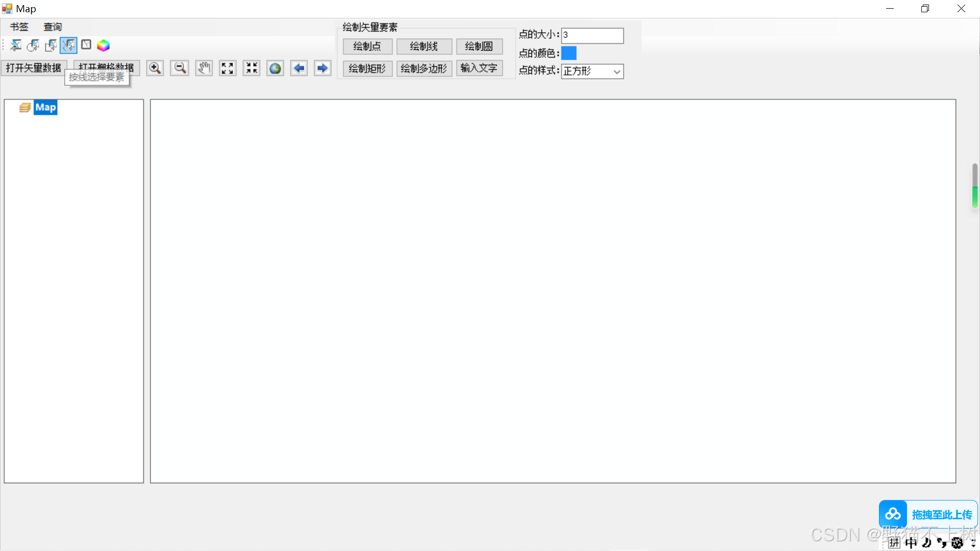Toggle the select-by-circle feature tool
The height and width of the screenshot is (551, 980).
(33, 45)
